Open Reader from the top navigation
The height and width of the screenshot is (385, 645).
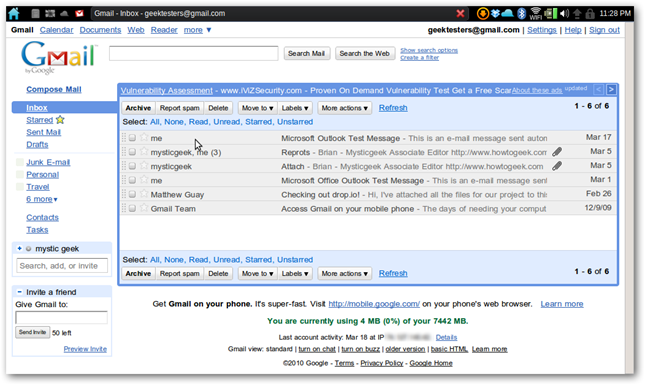click(x=164, y=30)
